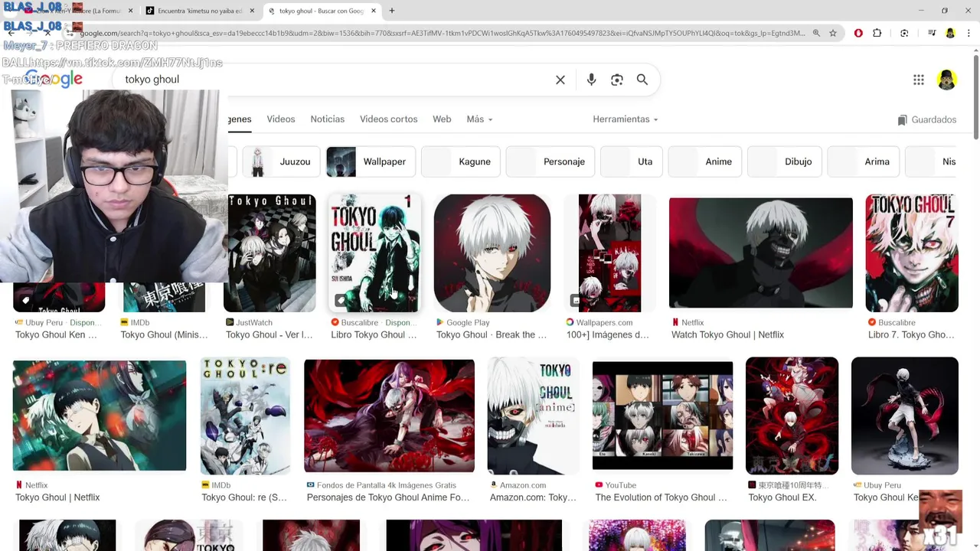Close the 'tokyo ghoul - Buscar con Google' tab

(374, 11)
